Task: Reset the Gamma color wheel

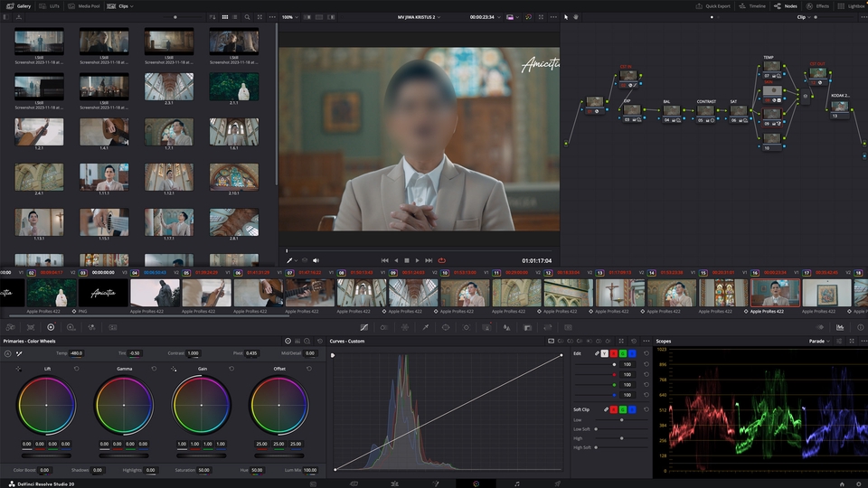Action: pyautogui.click(x=154, y=369)
